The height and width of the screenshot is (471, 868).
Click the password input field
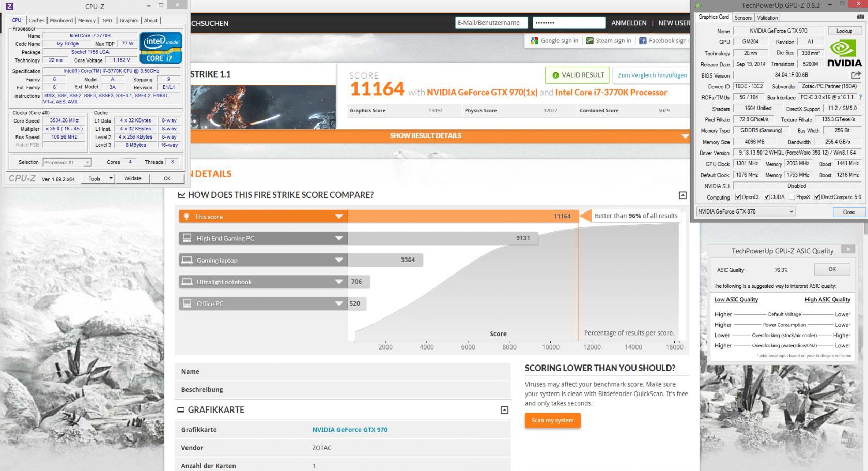[569, 23]
